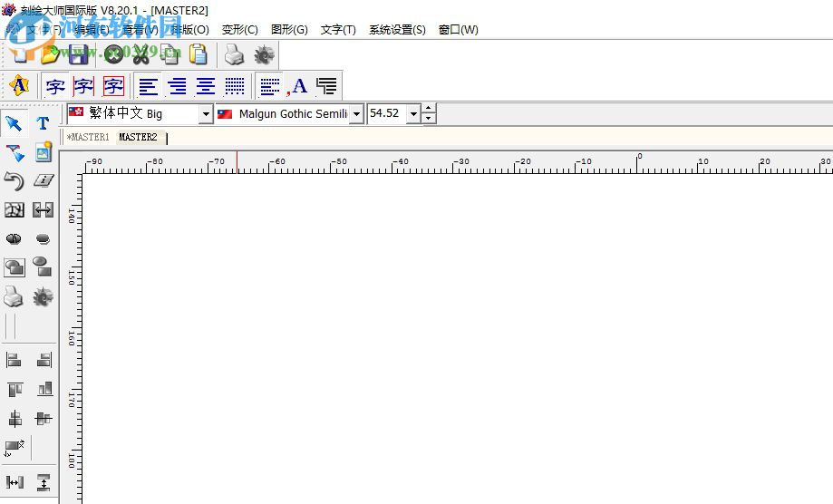
Task: Equalize horizontal spacing icon
Action: (15, 482)
